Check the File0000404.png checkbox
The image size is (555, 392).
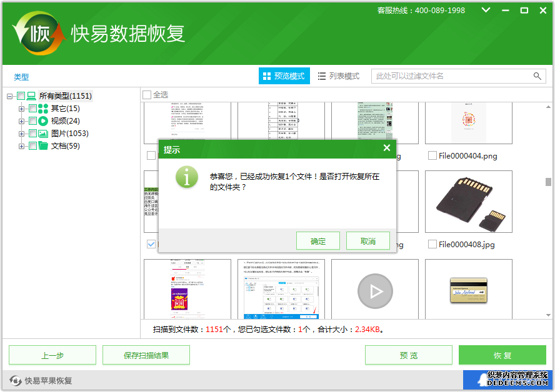coord(432,155)
